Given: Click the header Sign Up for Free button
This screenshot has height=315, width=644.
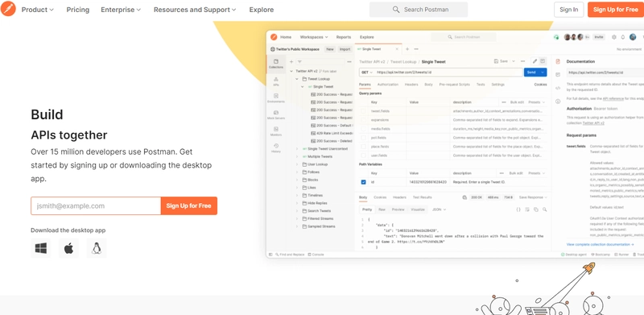Looking at the screenshot, I should (616, 10).
